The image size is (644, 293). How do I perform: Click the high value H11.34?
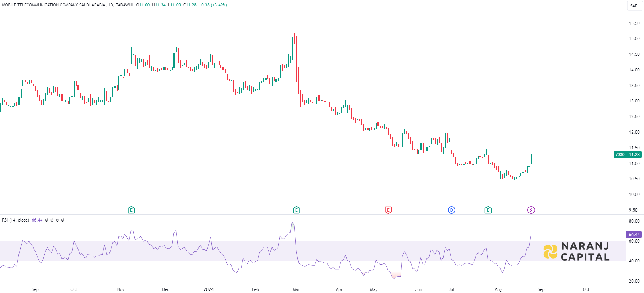pyautogui.click(x=159, y=5)
